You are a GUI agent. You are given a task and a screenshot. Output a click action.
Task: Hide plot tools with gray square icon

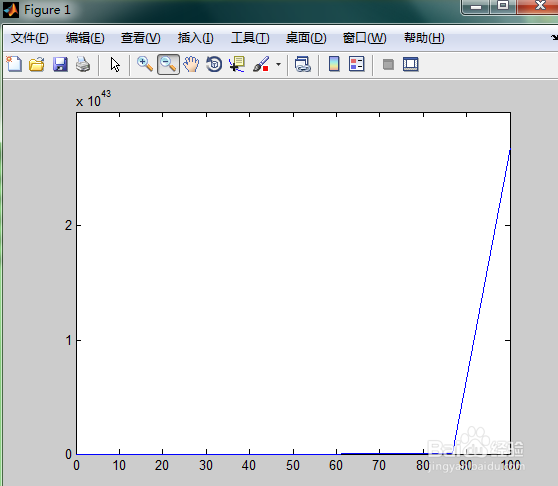click(388, 65)
